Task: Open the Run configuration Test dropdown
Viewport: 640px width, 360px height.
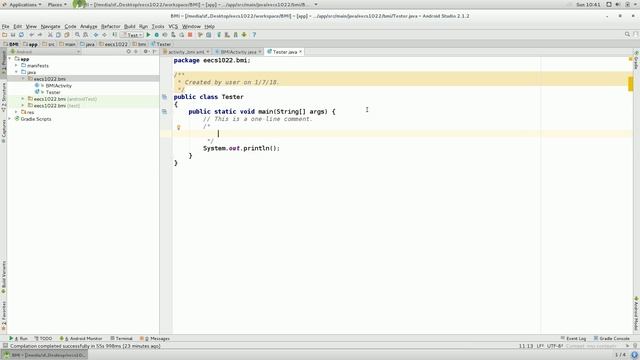Action: coord(133,35)
